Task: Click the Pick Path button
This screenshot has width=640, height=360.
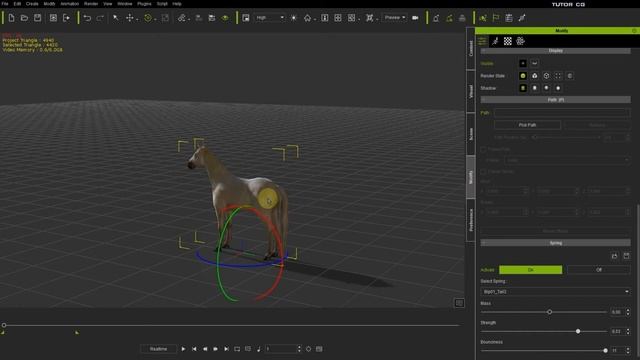Action: point(527,125)
